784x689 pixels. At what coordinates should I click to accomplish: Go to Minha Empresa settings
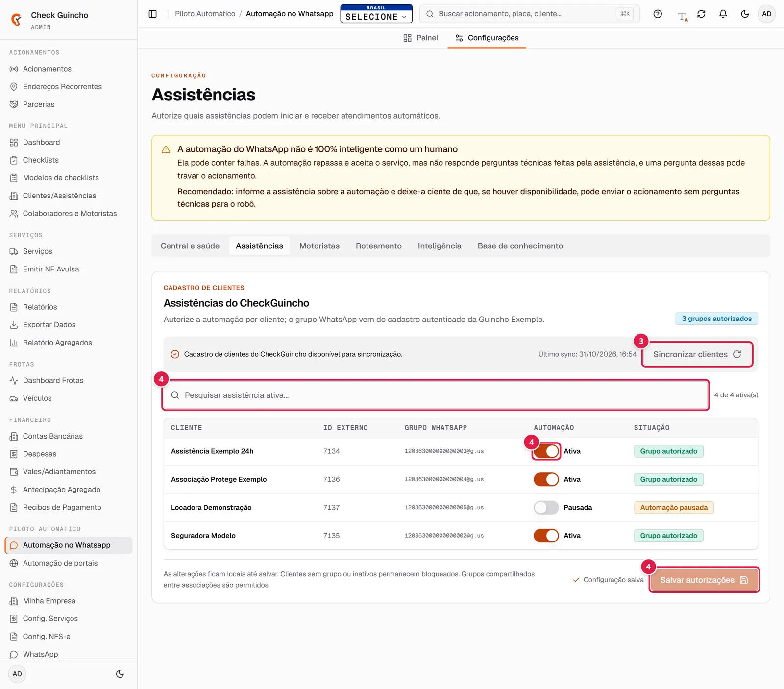[69, 601]
